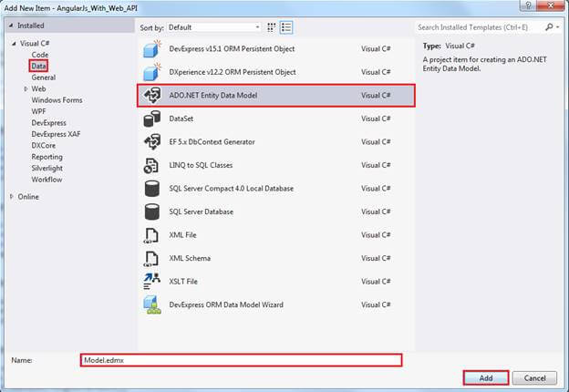The height and width of the screenshot is (392, 569).
Task: Select the Reporting category
Action: point(47,157)
